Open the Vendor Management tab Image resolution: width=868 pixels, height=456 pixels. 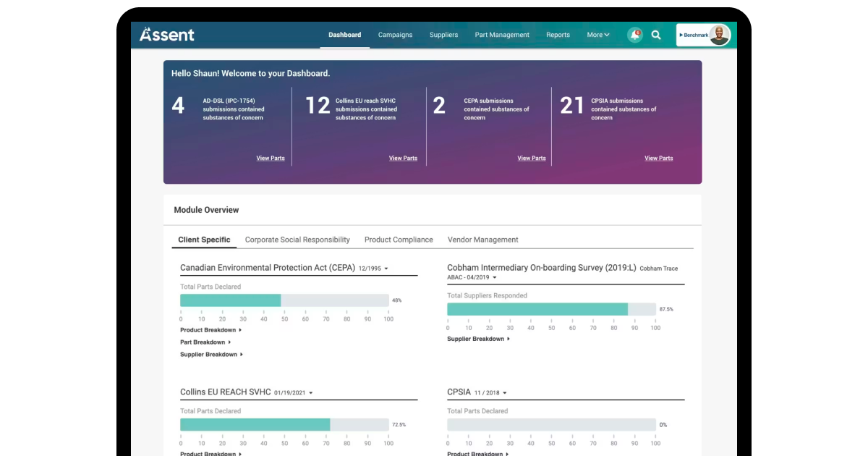coord(483,240)
